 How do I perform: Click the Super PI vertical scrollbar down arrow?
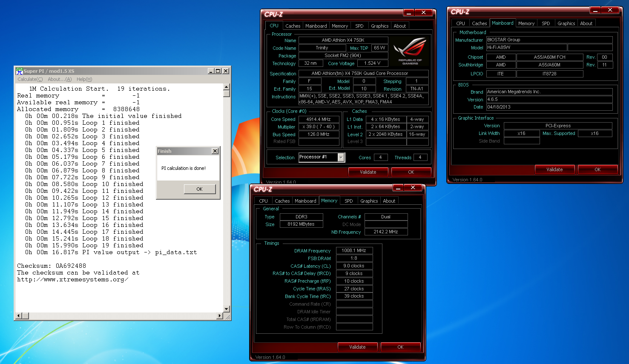[227, 309]
